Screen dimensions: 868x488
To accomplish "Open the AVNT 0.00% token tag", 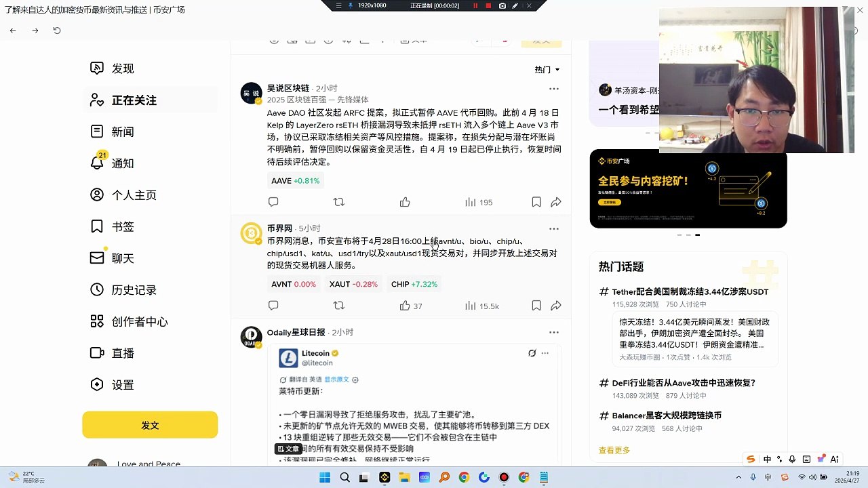I will pos(294,285).
